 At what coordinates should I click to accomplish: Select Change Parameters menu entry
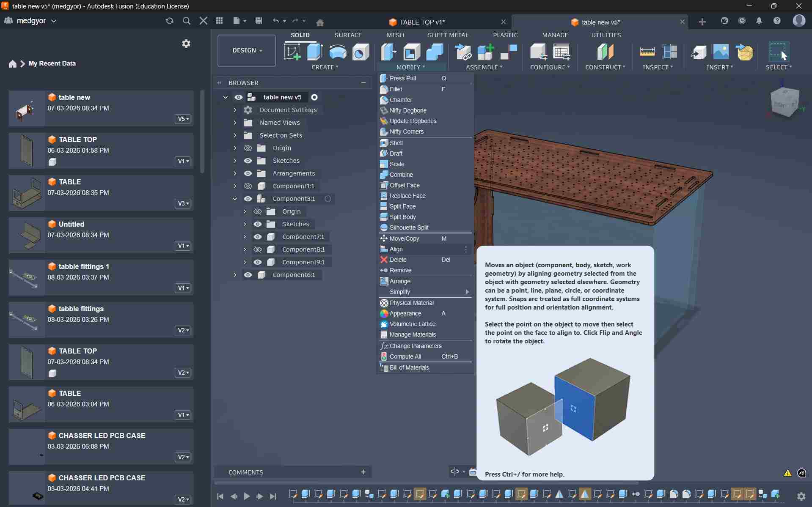point(415,346)
